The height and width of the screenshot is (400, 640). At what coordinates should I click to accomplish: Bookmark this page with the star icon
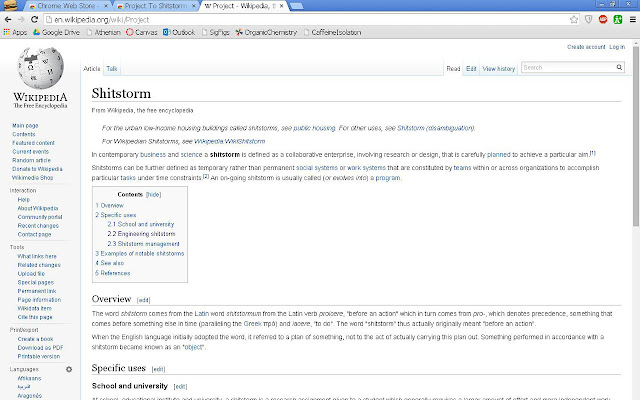(x=574, y=19)
